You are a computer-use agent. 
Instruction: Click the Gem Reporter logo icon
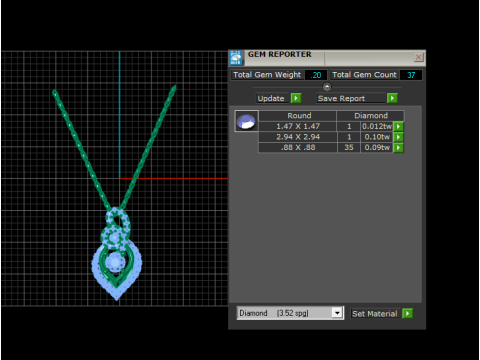[236, 58]
